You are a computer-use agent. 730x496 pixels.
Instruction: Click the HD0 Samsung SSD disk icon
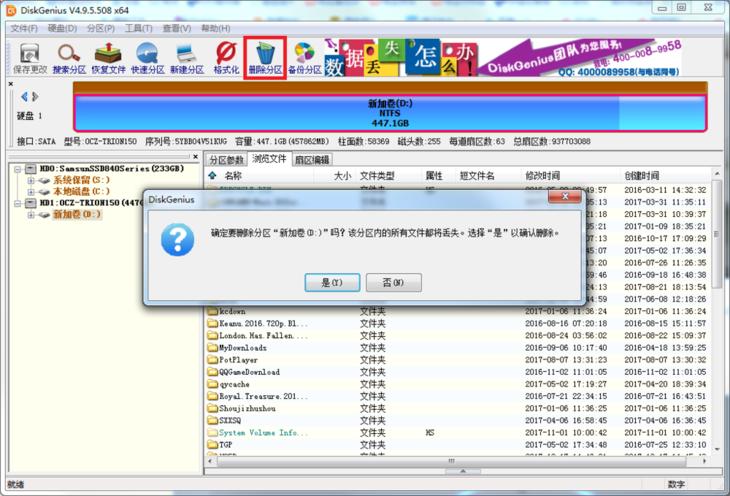[x=31, y=169]
